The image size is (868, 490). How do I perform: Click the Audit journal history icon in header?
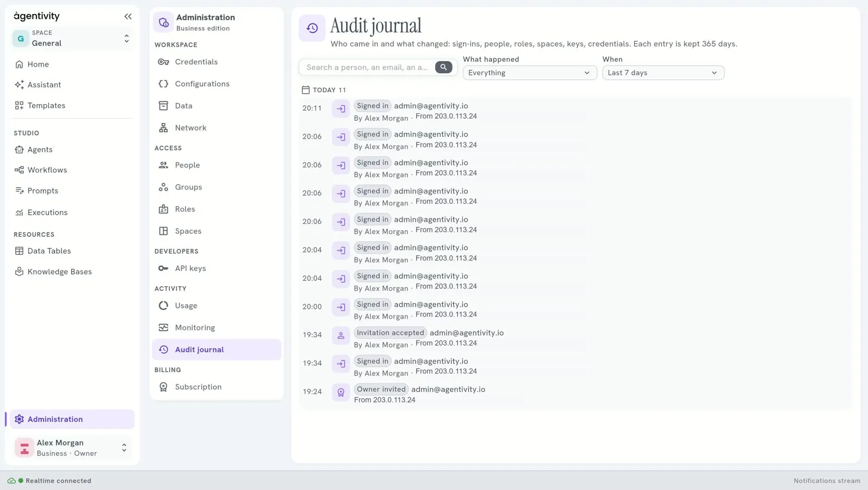coord(312,28)
